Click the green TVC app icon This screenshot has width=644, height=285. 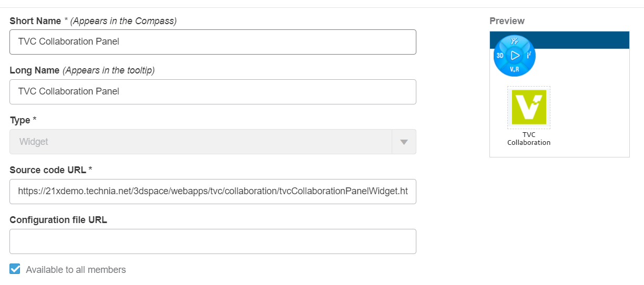[x=529, y=107]
